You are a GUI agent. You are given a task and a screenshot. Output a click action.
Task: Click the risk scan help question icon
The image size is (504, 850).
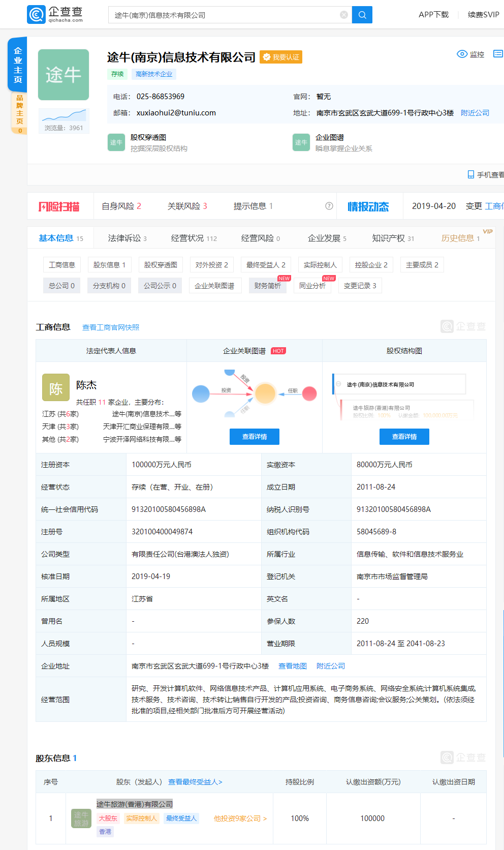(329, 206)
